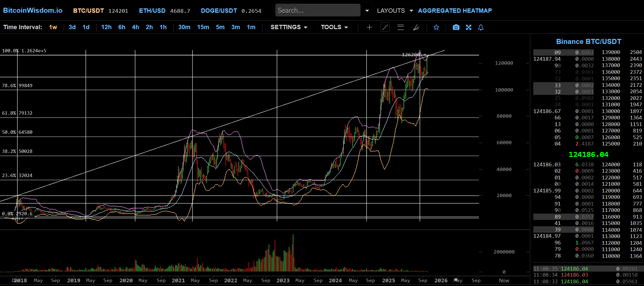The height and width of the screenshot is (286, 644).
Task: Click the 23.6% 32024 Fibonacci label
Action: click(x=17, y=175)
